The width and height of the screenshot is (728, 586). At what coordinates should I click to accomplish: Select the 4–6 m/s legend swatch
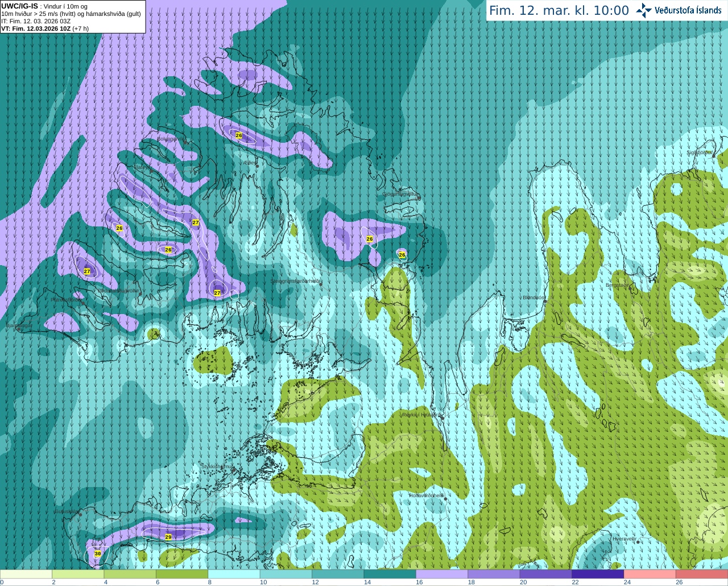[x=130, y=574]
